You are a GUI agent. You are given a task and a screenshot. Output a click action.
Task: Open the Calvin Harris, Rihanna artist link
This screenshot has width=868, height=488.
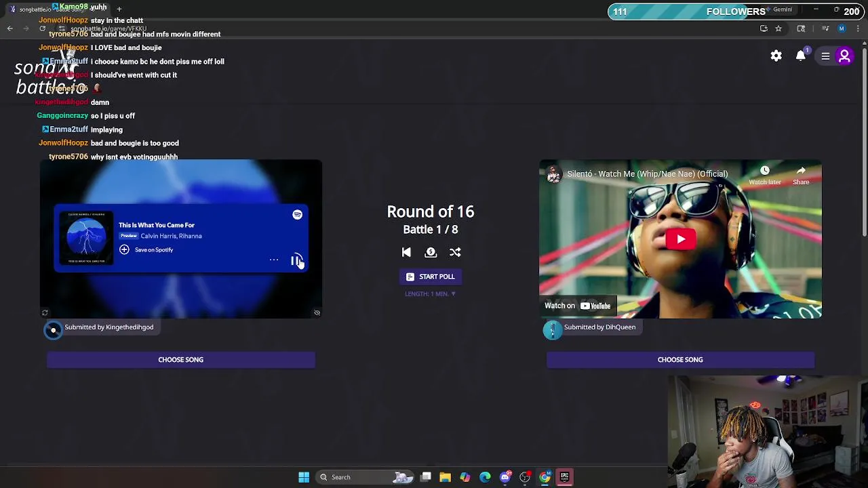click(x=171, y=236)
